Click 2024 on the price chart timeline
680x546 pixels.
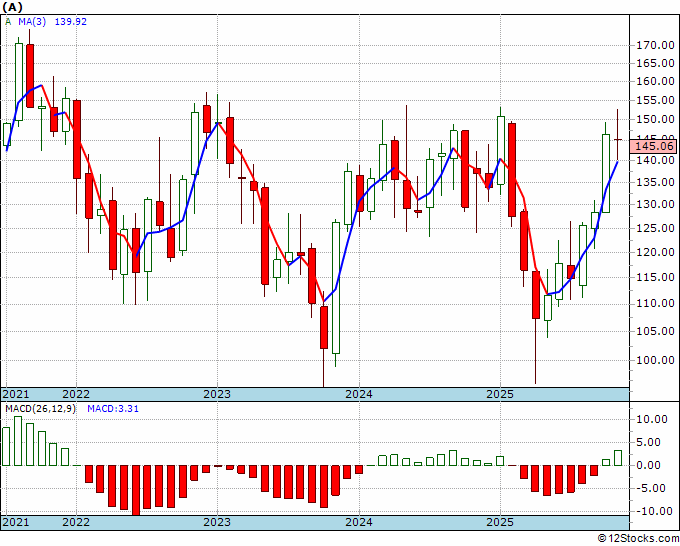click(359, 394)
